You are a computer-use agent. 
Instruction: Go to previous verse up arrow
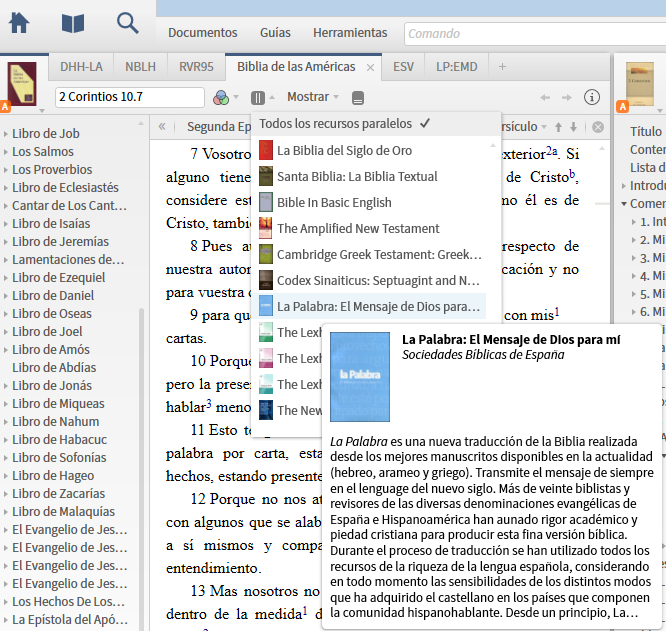coord(559,127)
